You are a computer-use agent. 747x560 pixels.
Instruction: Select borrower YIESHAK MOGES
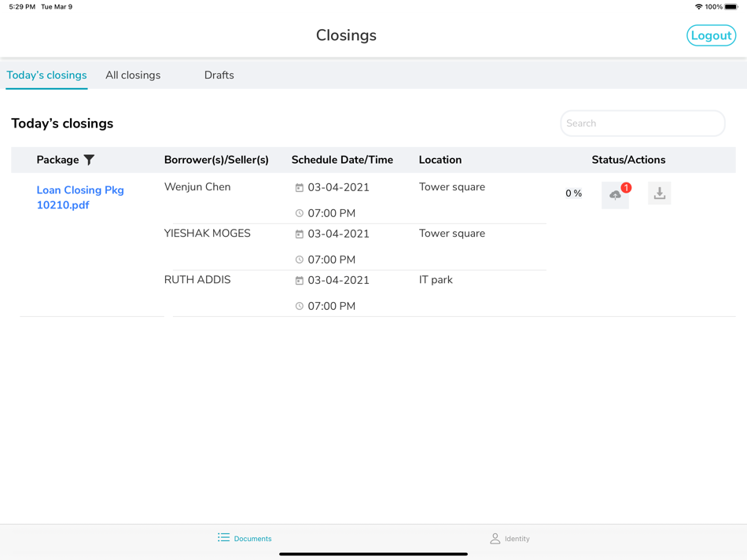coord(208,233)
